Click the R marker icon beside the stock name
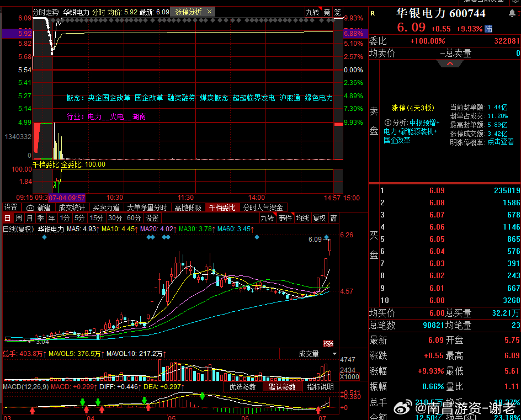The image size is (521, 420). click(x=373, y=13)
